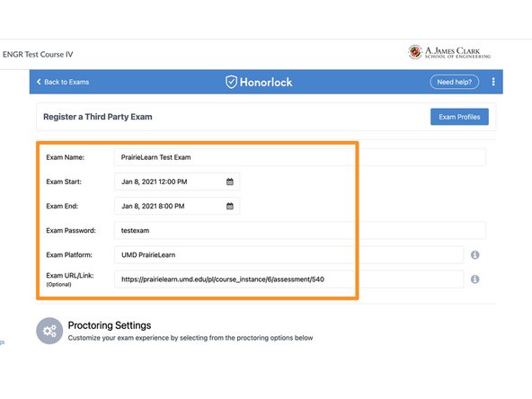
Task: Click the Exam URL/Link field
Action: tap(288, 279)
